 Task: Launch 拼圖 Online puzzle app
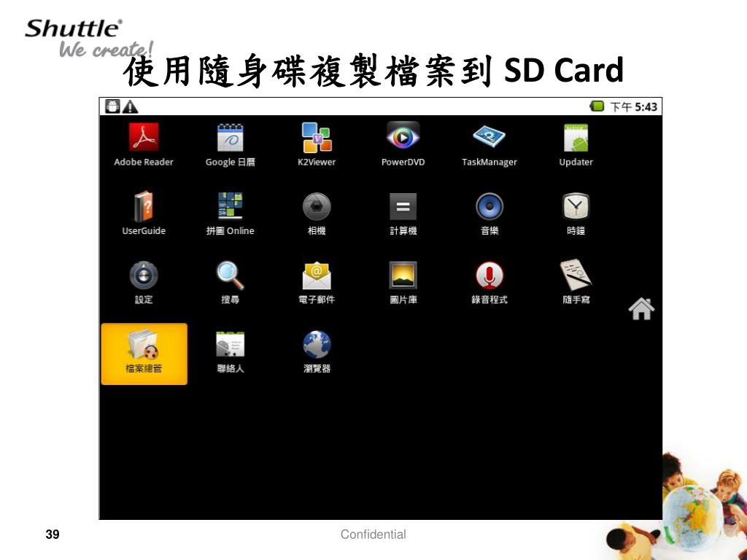pyautogui.click(x=230, y=214)
